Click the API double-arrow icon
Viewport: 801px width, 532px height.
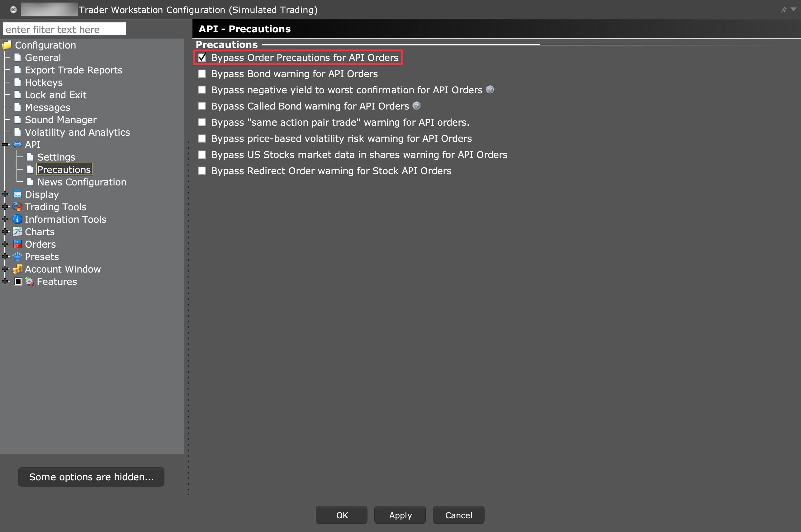17,145
